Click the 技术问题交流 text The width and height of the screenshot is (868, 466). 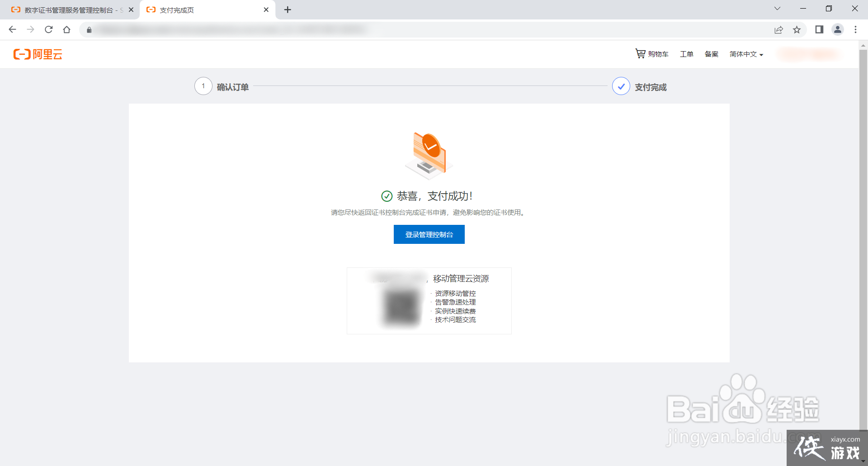pyautogui.click(x=455, y=320)
